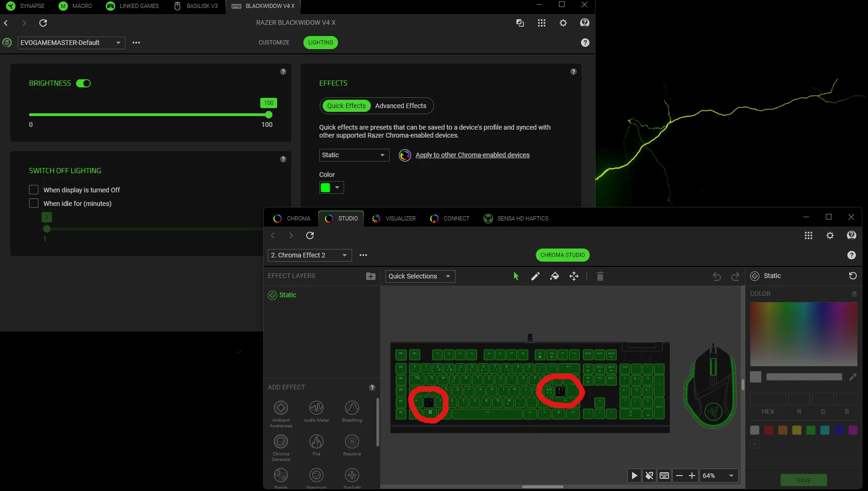The width and height of the screenshot is (868, 491).
Task: Switch to the MACRO tab
Action: pos(75,6)
